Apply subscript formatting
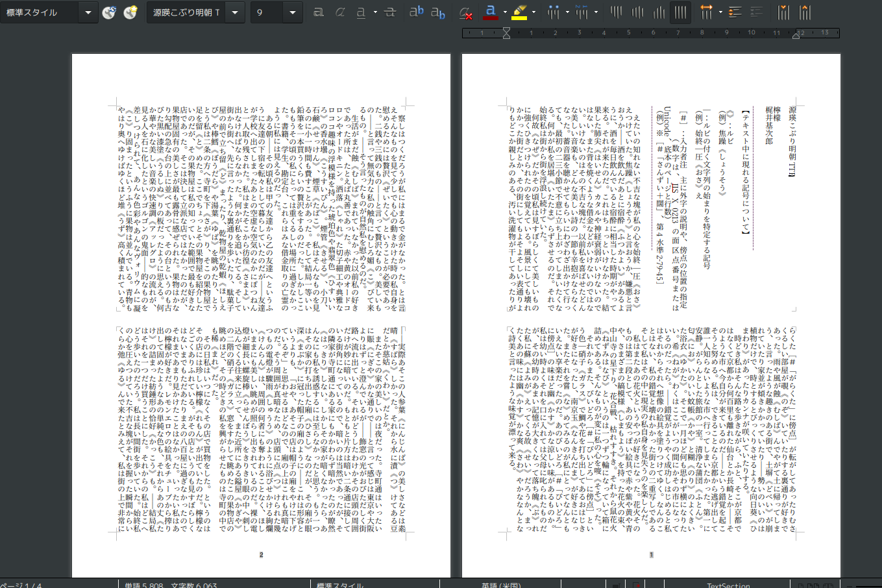This screenshot has height=588, width=882. point(438,12)
